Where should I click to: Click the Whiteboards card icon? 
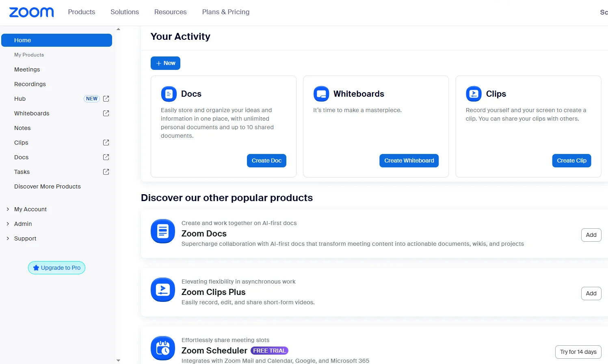pos(321,93)
